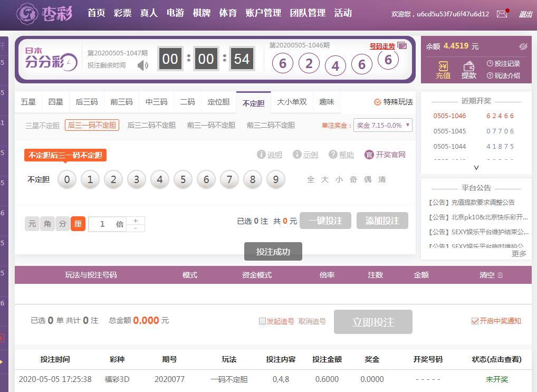Click 更多 under platform announcements
537x392 pixels.
tap(519, 254)
